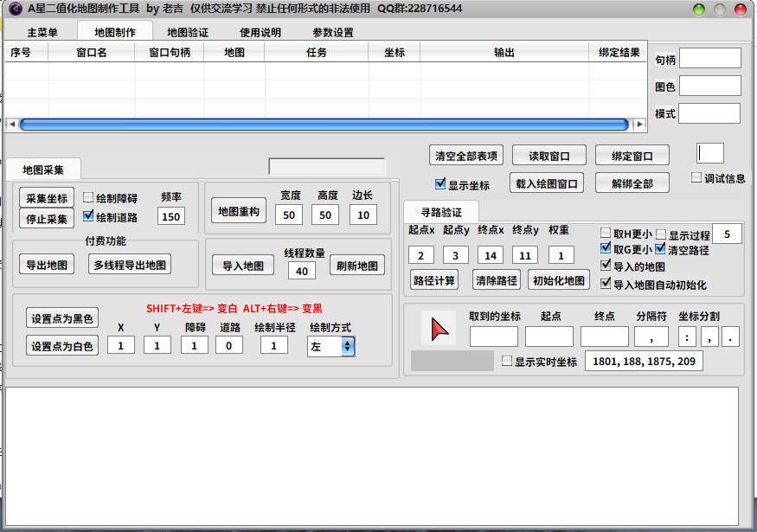Enable 显示实时坐标 real-time coordinates
This screenshot has height=532, width=757.
[507, 362]
